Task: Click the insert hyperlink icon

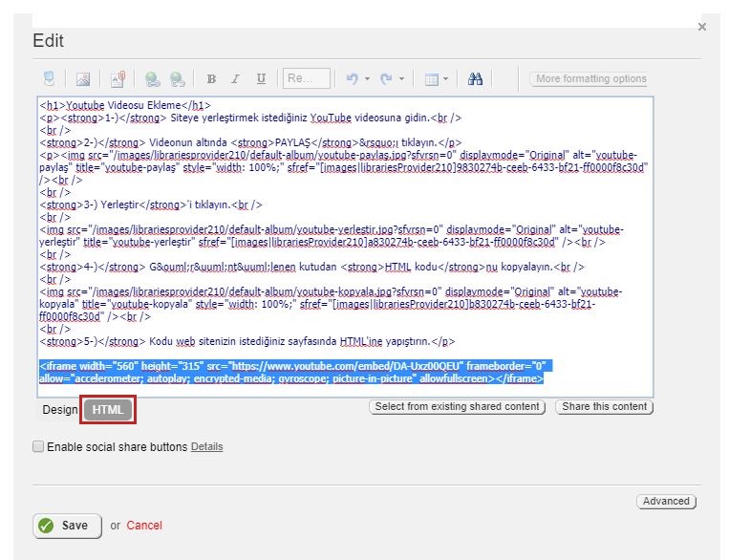Action: [x=152, y=79]
